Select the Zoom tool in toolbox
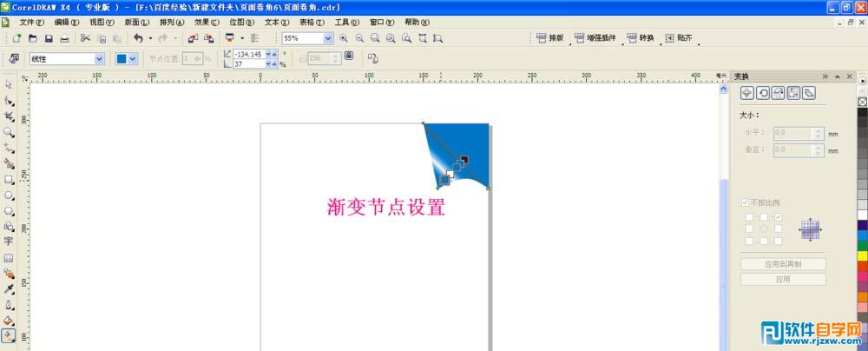Image resolution: width=868 pixels, height=351 pixels. click(x=9, y=132)
